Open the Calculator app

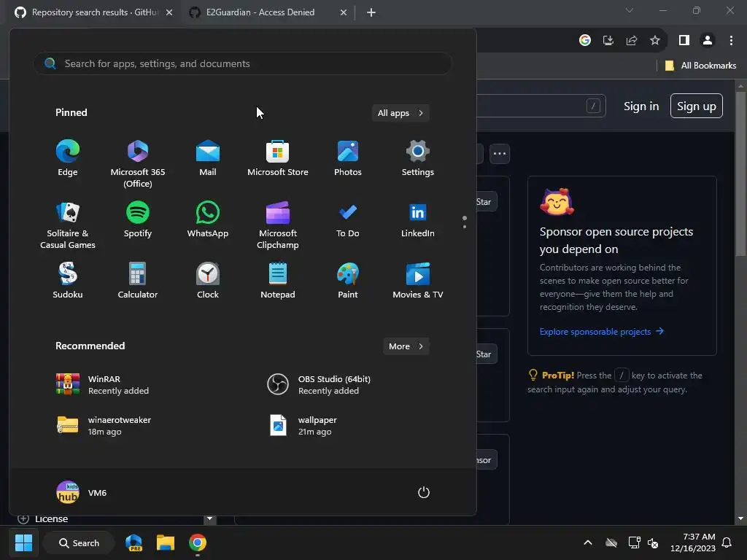138,281
